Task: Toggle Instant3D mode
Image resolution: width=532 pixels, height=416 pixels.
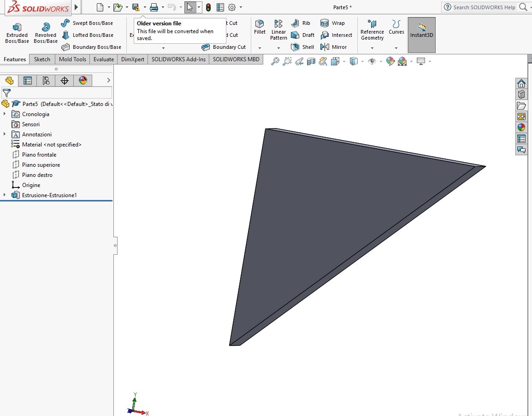Action: tap(422, 35)
